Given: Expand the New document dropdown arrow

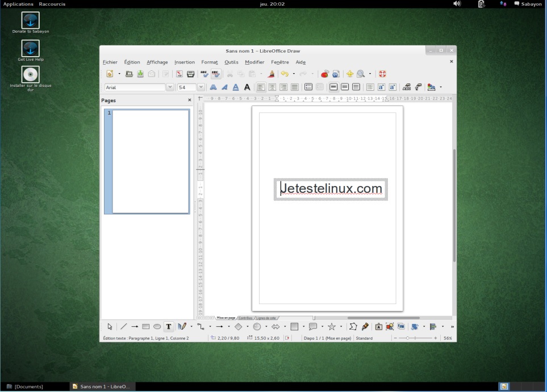Looking at the screenshot, I should (x=119, y=74).
